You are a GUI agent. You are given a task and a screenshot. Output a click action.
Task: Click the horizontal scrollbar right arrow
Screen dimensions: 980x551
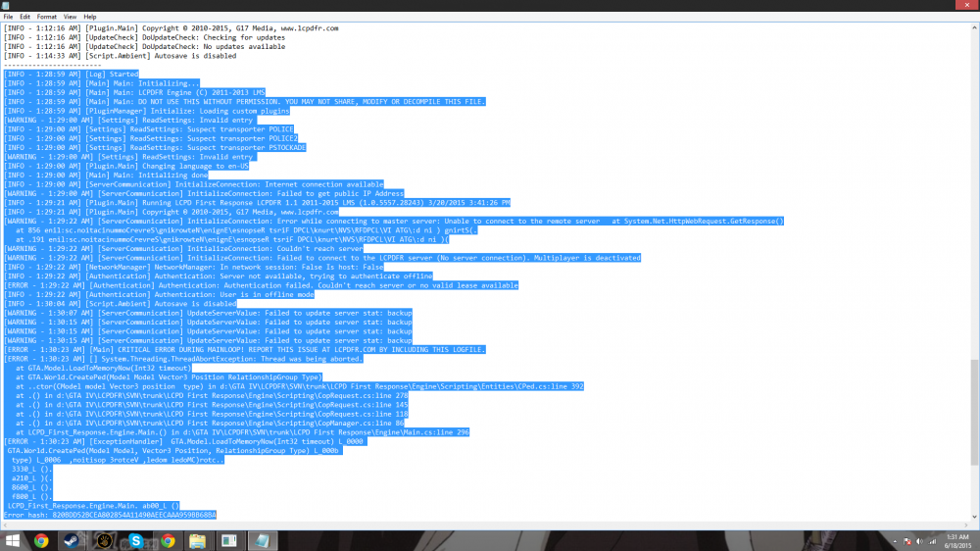pos(966,526)
